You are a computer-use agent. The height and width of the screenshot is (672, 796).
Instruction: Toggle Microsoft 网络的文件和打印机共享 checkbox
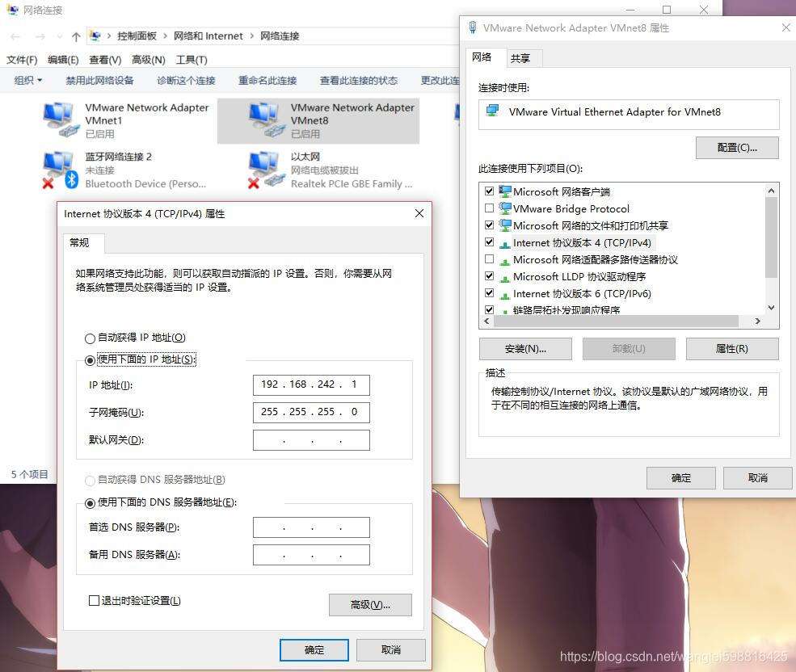[490, 225]
